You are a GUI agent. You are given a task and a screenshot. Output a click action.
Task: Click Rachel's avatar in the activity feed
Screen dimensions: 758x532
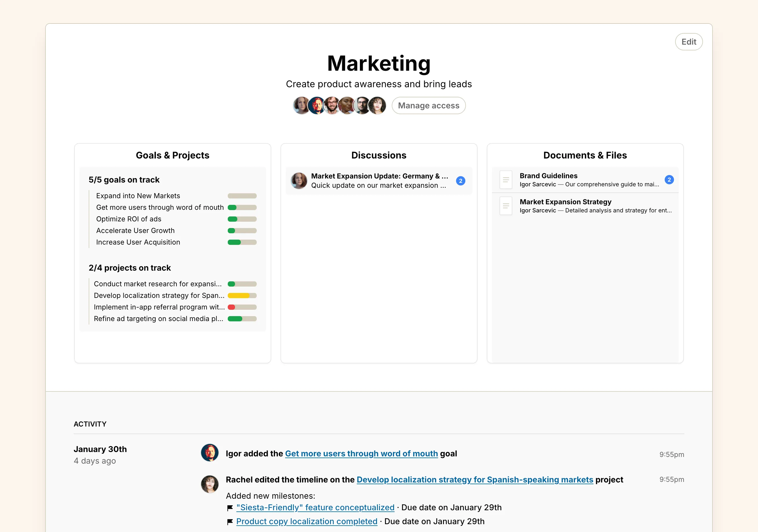[210, 484]
